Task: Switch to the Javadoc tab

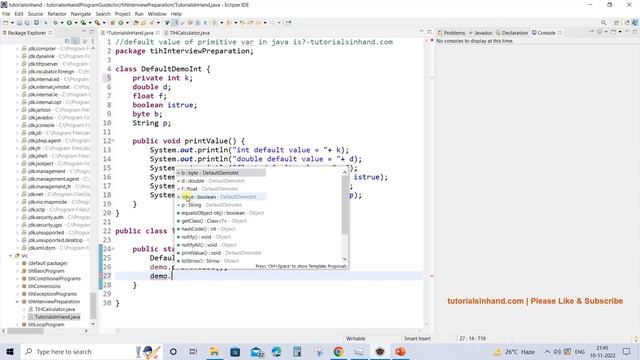Action: (x=481, y=33)
